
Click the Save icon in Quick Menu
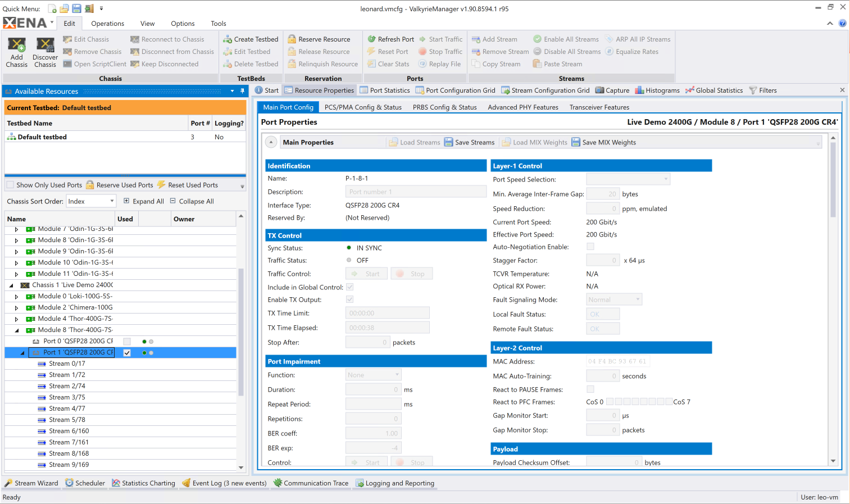76,8
